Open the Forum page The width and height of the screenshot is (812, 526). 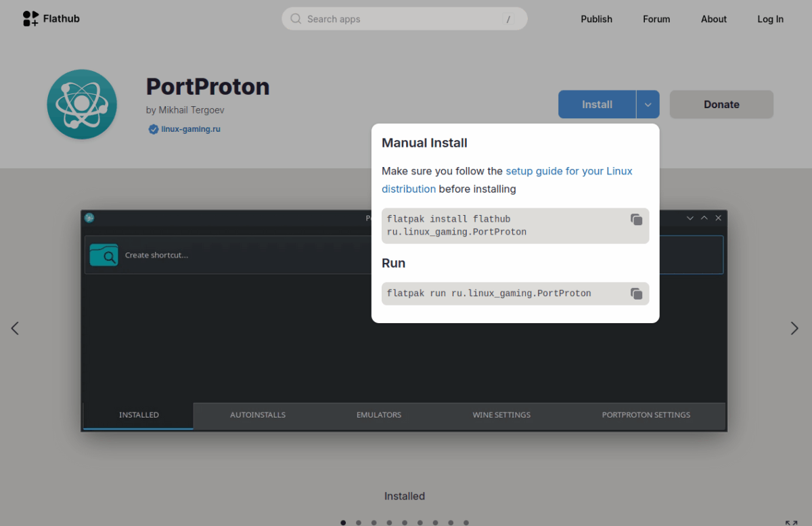click(x=656, y=19)
